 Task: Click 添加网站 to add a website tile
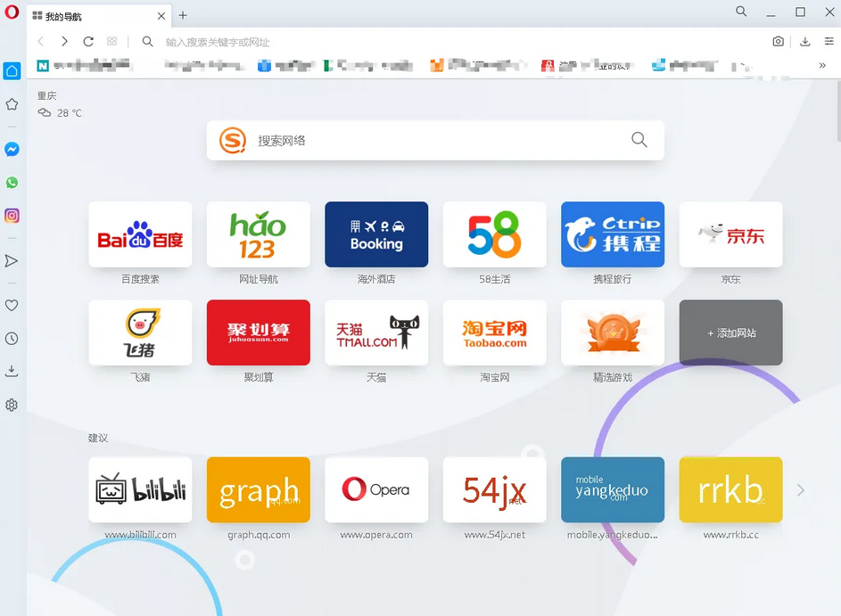(730, 333)
